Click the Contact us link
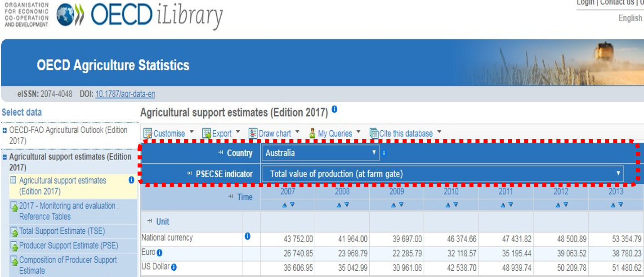Screen dimensions: 644x277 click(x=617, y=3)
